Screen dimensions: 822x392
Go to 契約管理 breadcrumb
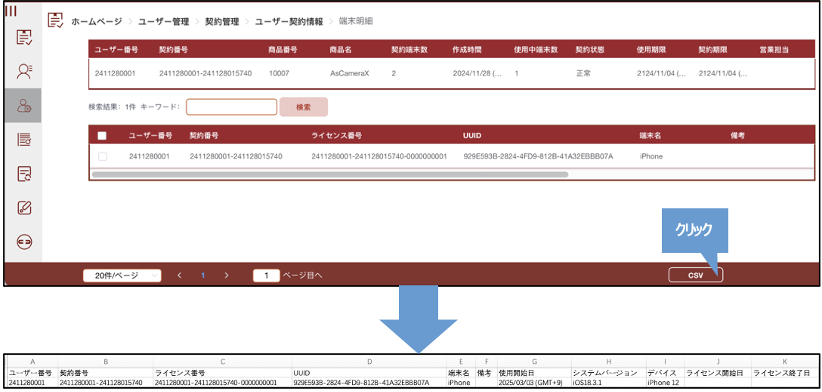pos(222,21)
